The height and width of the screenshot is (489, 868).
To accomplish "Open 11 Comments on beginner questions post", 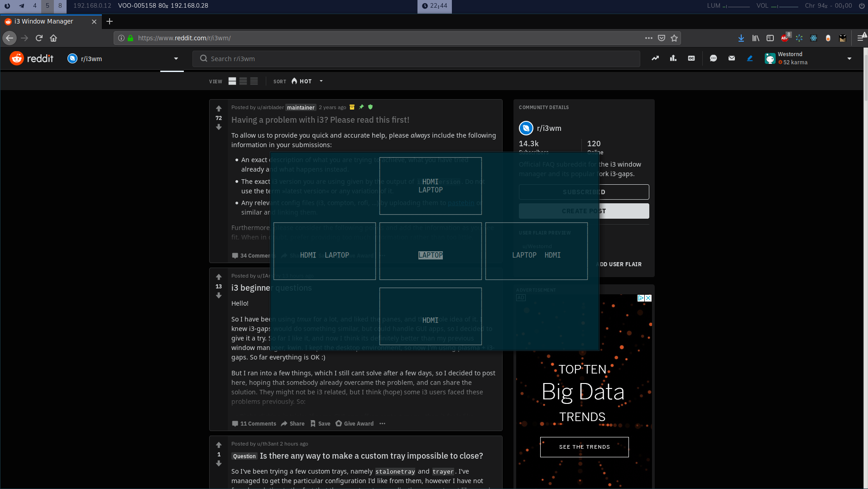I will (x=254, y=424).
